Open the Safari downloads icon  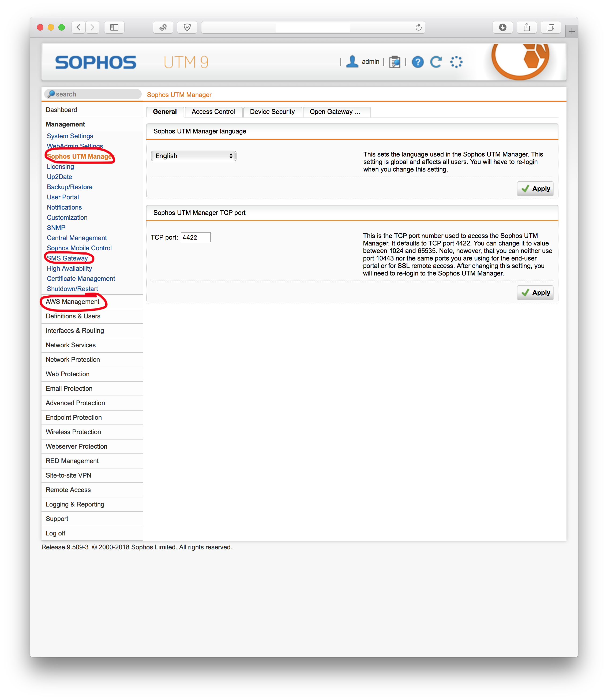(502, 27)
